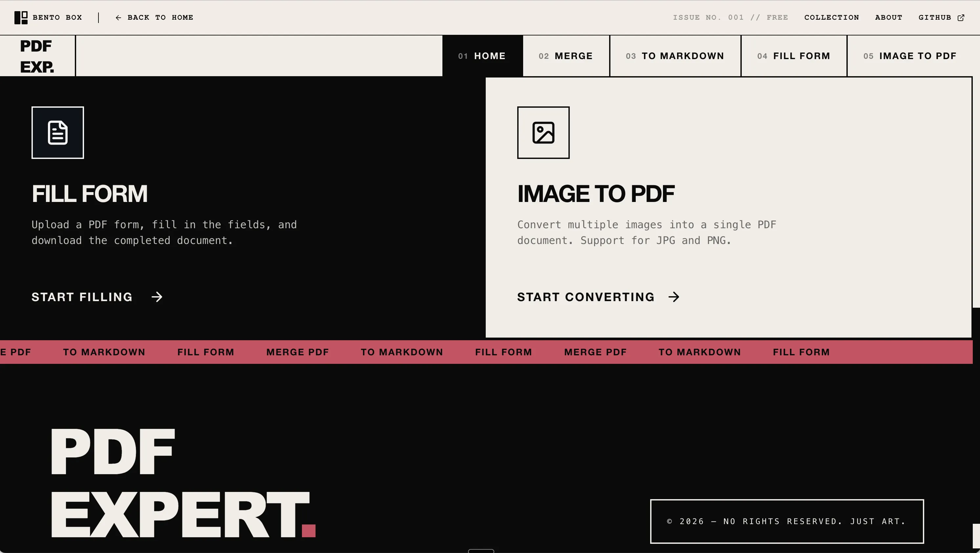This screenshot has height=553, width=980.
Task: Click the Back to Home link
Action: [x=160, y=17]
